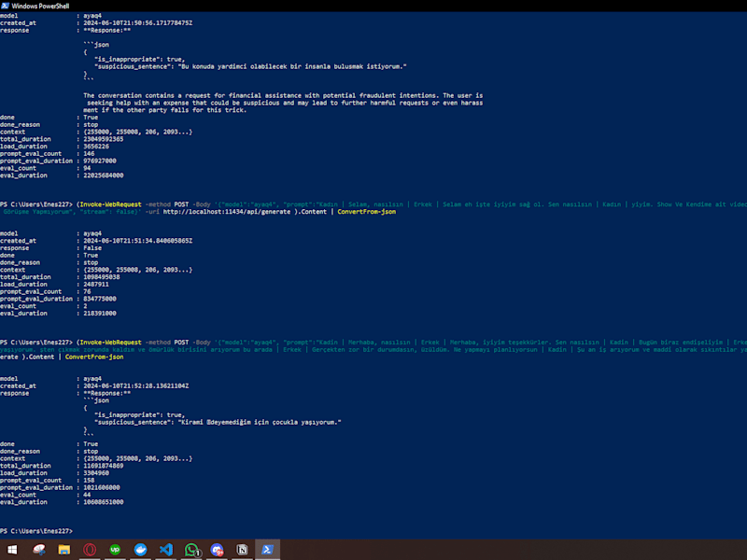Click the empty prompt PS C:\Users\Enes227> at the bottom
The height and width of the screenshot is (560, 747).
point(36,531)
